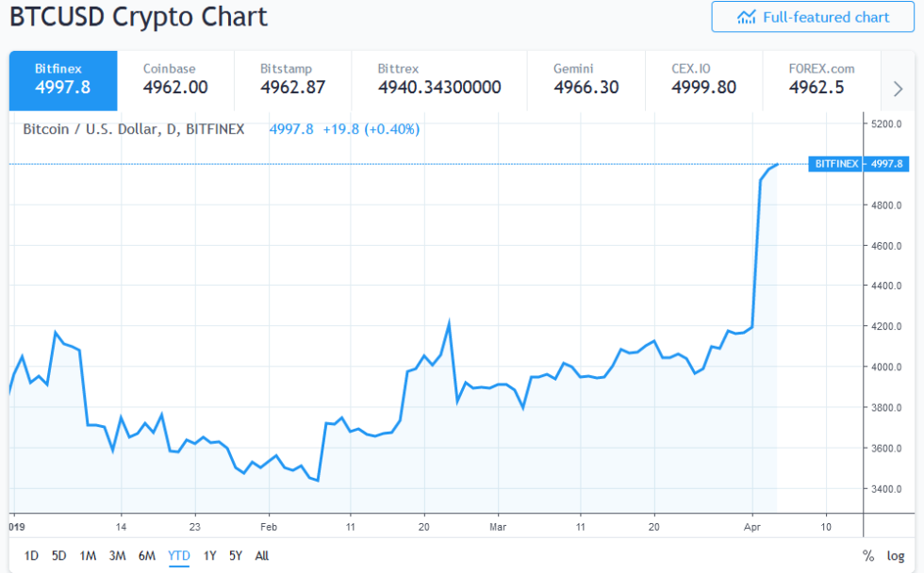
Task: Show the All-time chart range
Action: [261, 556]
